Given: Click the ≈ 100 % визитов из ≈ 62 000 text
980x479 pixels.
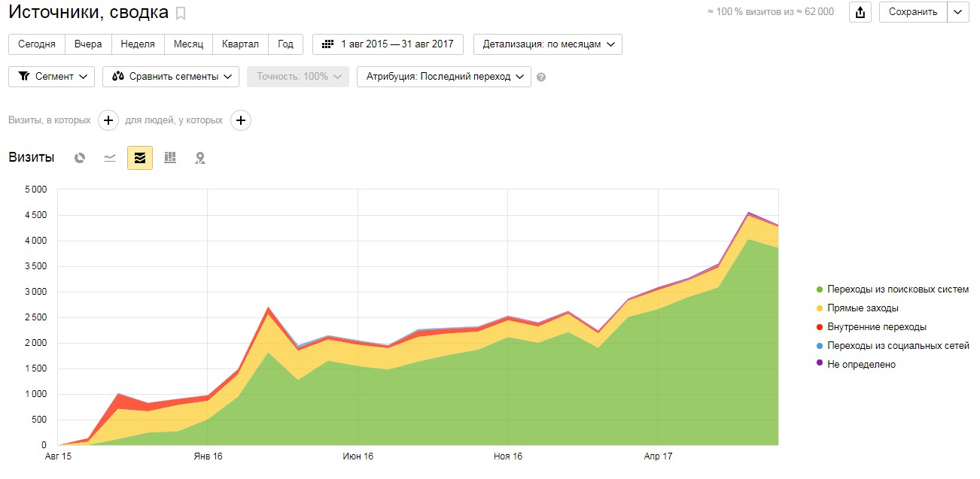Looking at the screenshot, I should point(771,12).
